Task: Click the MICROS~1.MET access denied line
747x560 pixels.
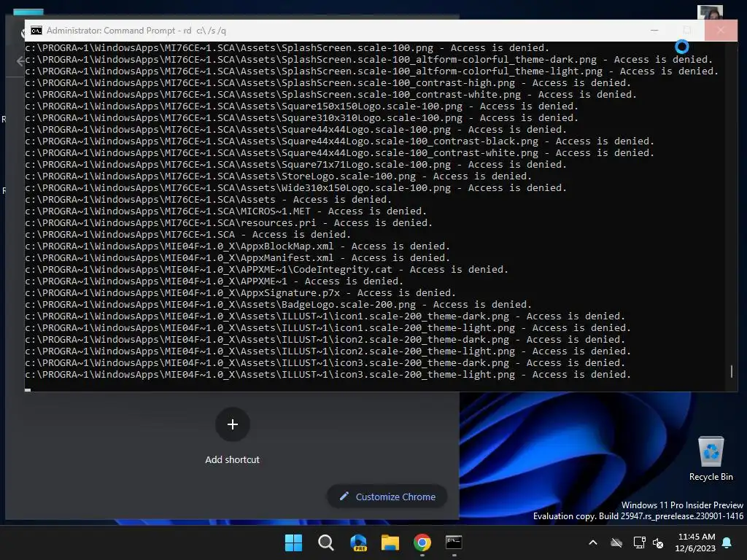Action: tap(226, 211)
